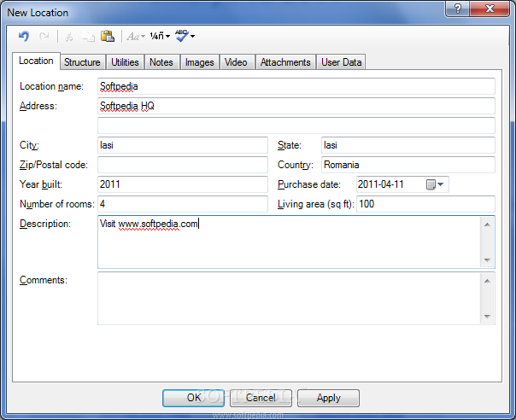Open the Images tab
The width and height of the screenshot is (516, 420).
click(199, 62)
